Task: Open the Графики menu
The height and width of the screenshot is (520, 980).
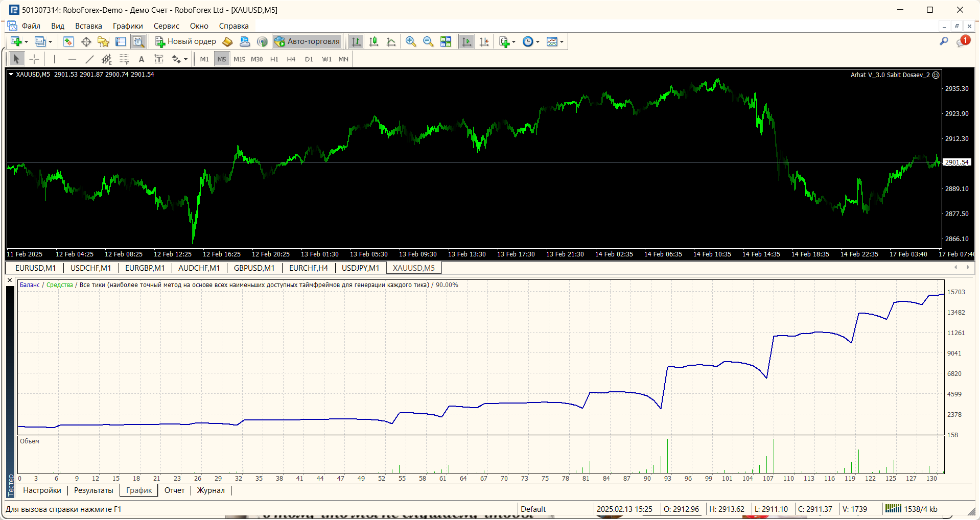Action: point(128,26)
